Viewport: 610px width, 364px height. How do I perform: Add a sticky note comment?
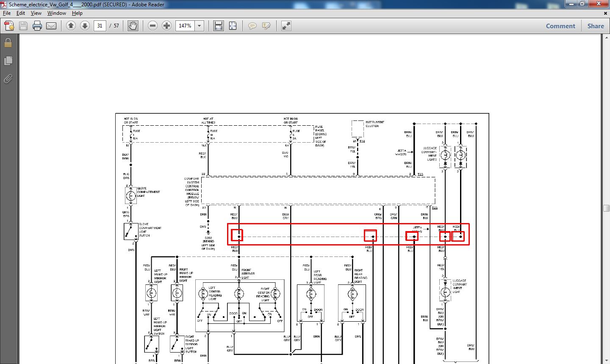pyautogui.click(x=252, y=26)
